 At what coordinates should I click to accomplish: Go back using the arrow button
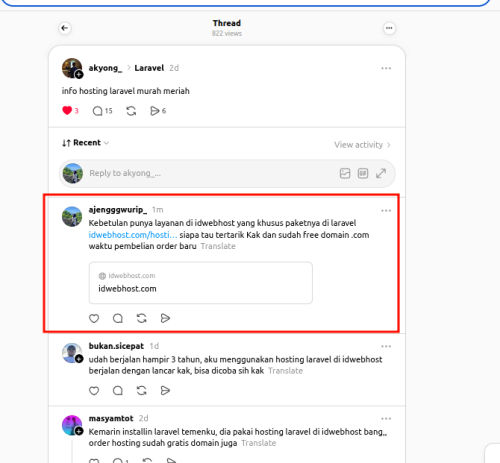pos(65,28)
